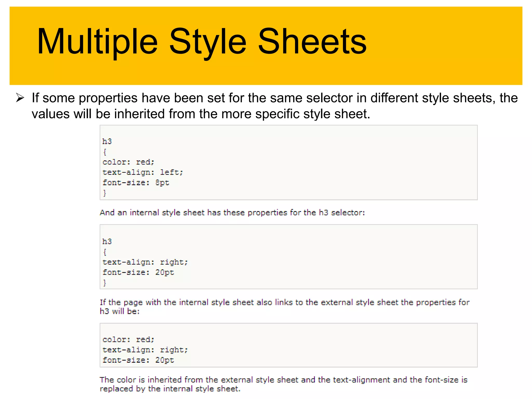Click the opening brace in the first code box

click(105, 152)
